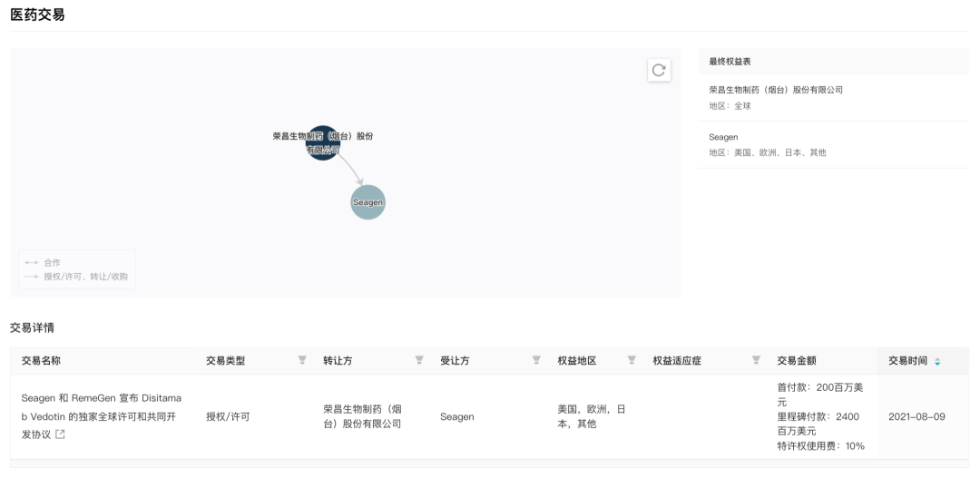Image resolution: width=980 pixels, height=478 pixels.
Task: Click transferor cell 荣昌生物制药（烟台）股份有限公司
Action: [x=362, y=416]
